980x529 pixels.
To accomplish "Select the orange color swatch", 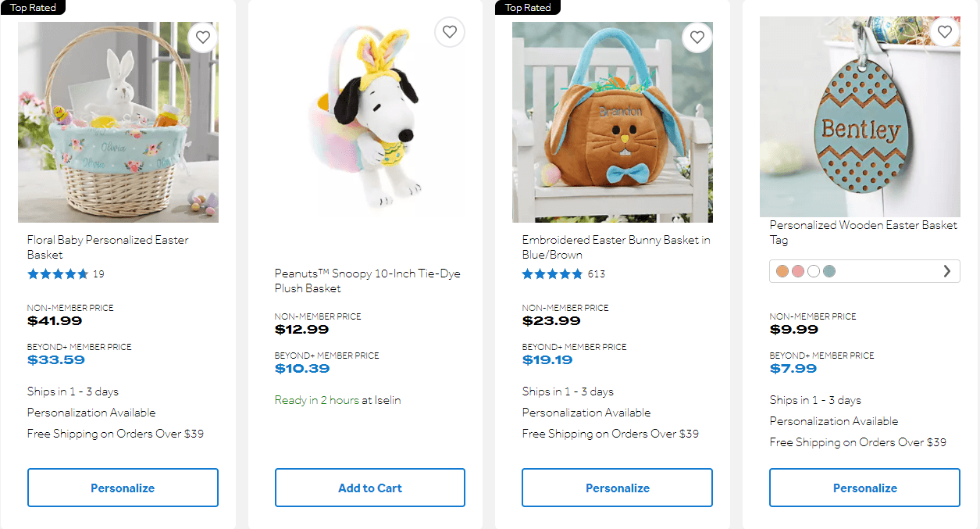I will tap(782, 271).
